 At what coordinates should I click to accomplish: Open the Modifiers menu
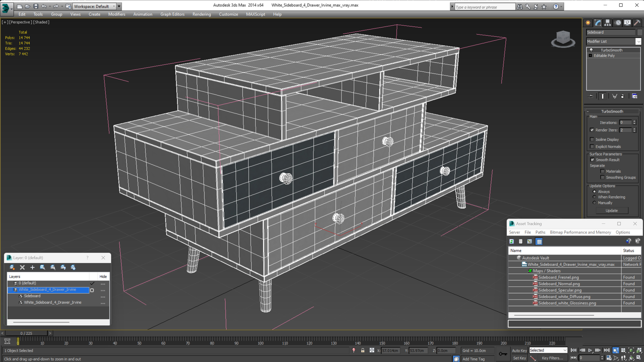(x=116, y=14)
